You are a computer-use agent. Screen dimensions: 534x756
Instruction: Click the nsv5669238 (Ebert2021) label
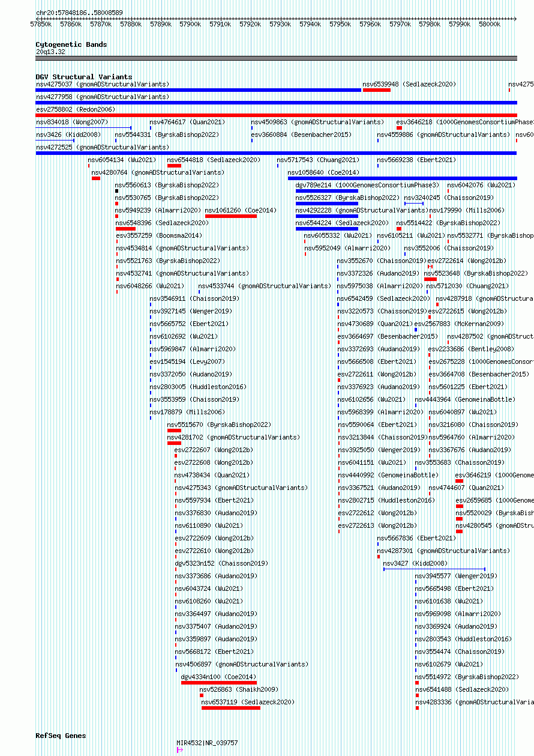415,160
